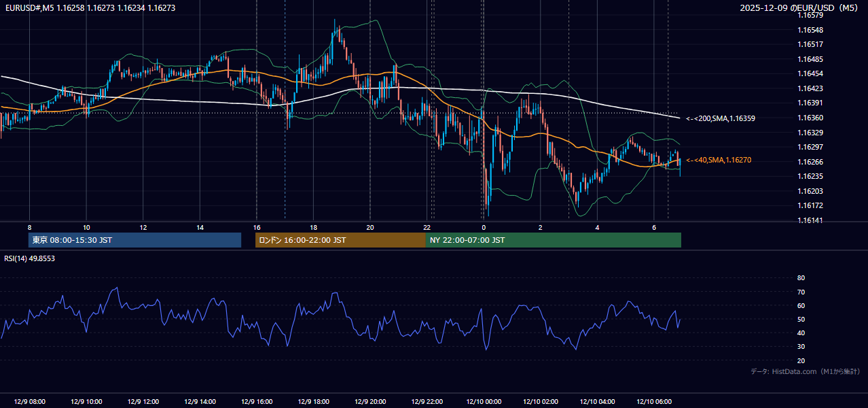Screen dimensions: 868x408
Task: Click hour tick 0 under price chart
Action: 484,227
